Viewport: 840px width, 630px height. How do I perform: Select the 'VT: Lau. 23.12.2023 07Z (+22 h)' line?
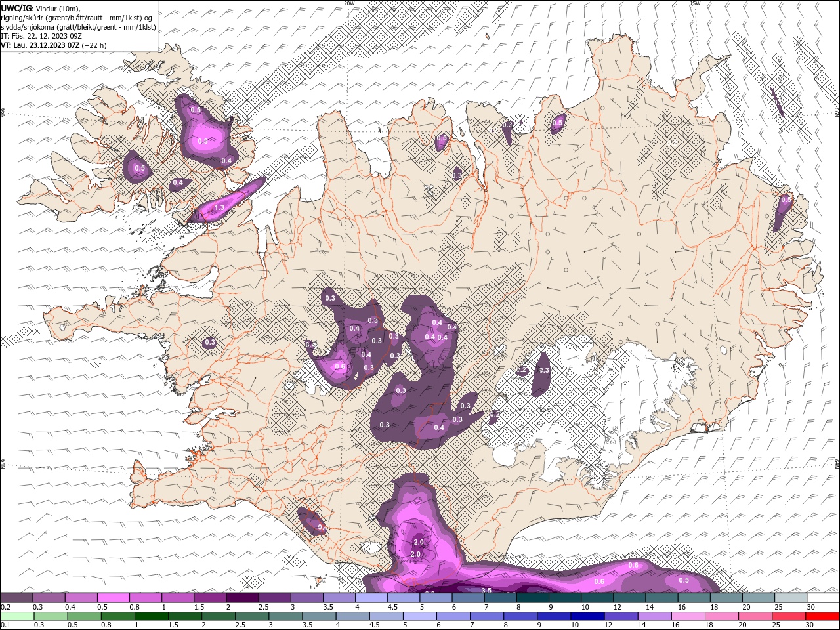coord(54,45)
